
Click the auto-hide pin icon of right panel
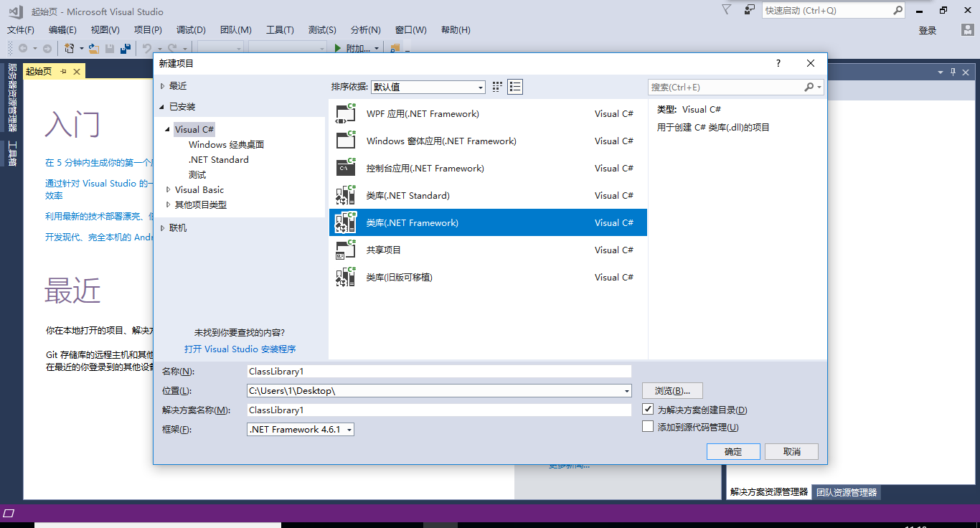tap(953, 72)
